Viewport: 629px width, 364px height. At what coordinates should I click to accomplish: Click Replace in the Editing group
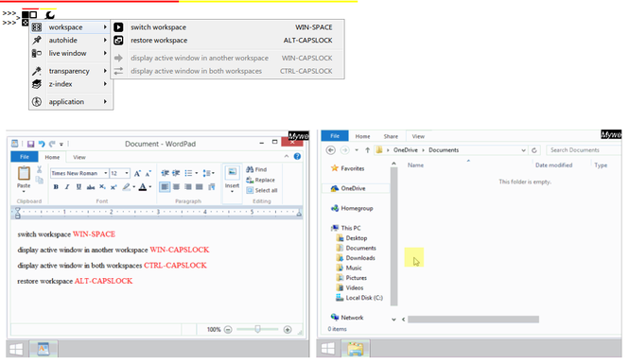pos(260,180)
